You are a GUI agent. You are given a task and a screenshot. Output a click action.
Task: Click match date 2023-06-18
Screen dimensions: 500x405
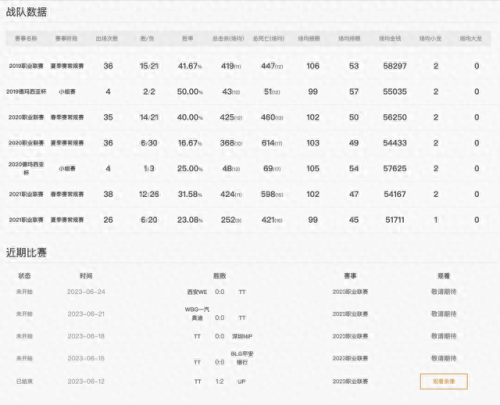[x=86, y=336]
